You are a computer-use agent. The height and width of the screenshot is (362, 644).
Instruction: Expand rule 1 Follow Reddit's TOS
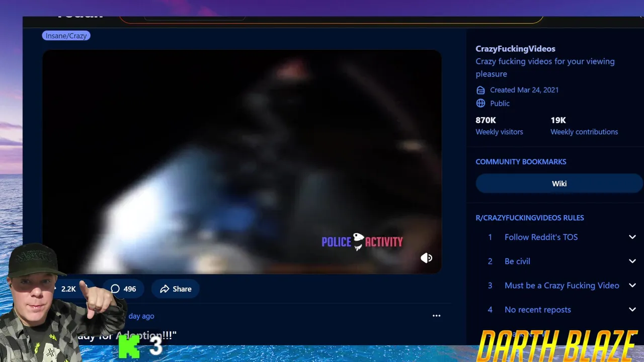pos(632,237)
